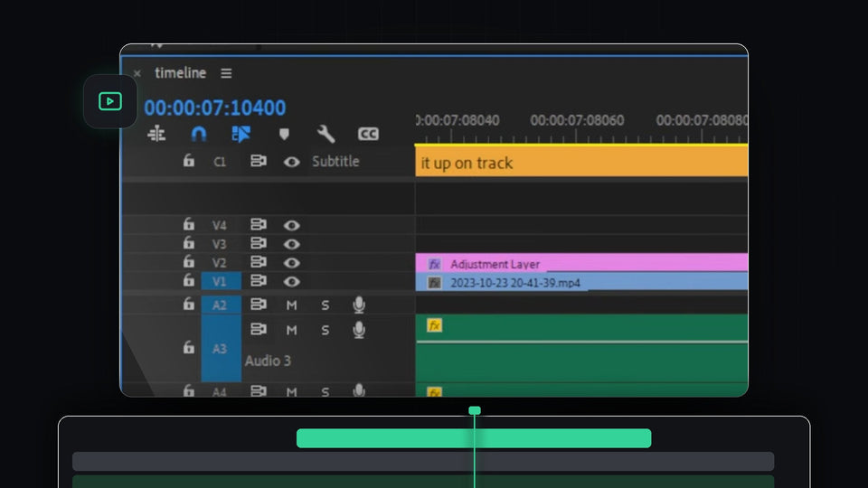Toggle sync lock on V2
This screenshot has width=868, height=488.
[x=258, y=262]
